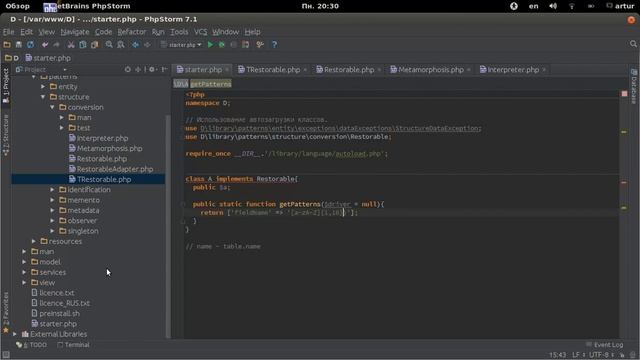
Task: Open the Terminal tool window
Action: (73, 345)
